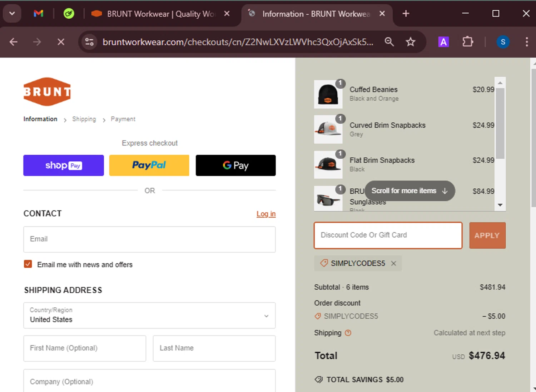
Task: Click the TOTAL SAVINGS tag icon
Action: 319,379
